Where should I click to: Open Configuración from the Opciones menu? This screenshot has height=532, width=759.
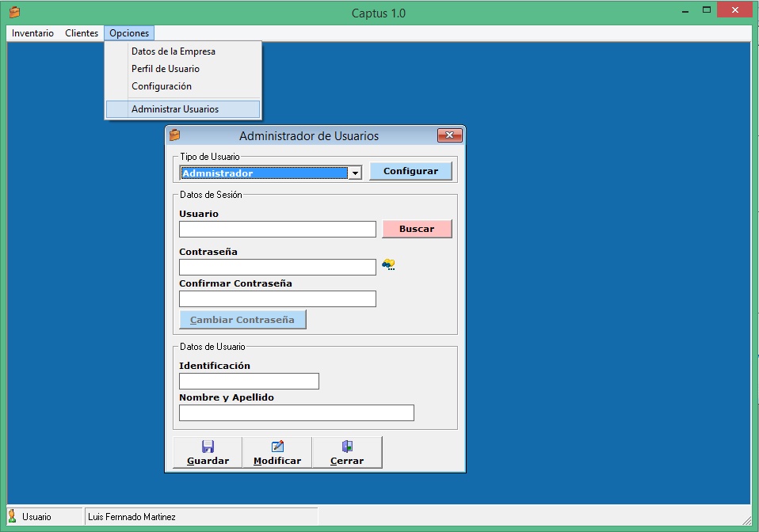tap(162, 86)
